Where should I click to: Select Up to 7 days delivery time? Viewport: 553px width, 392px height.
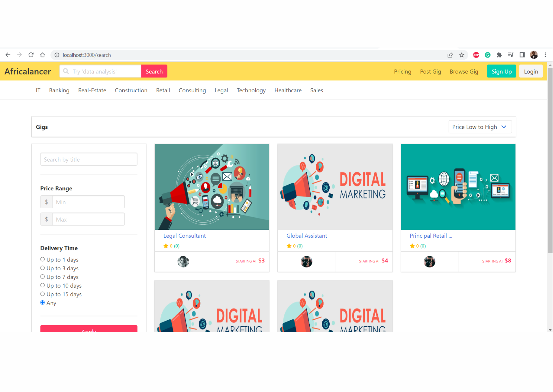(42, 277)
